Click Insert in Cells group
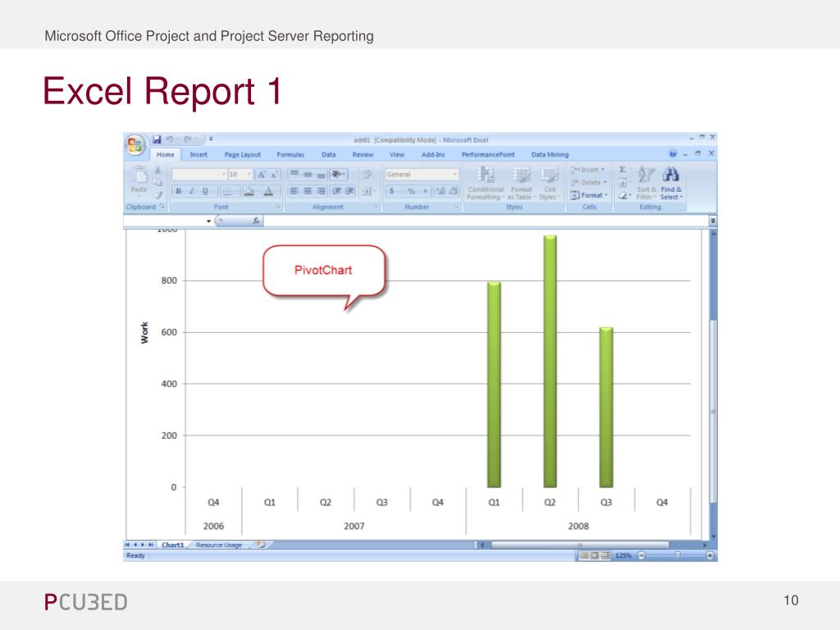The image size is (840, 630). click(x=588, y=170)
